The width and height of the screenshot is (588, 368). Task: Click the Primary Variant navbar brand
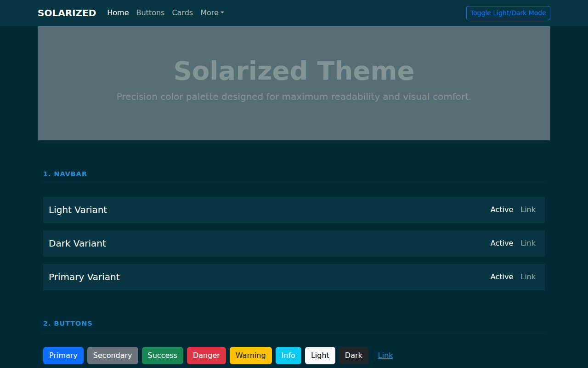(84, 277)
